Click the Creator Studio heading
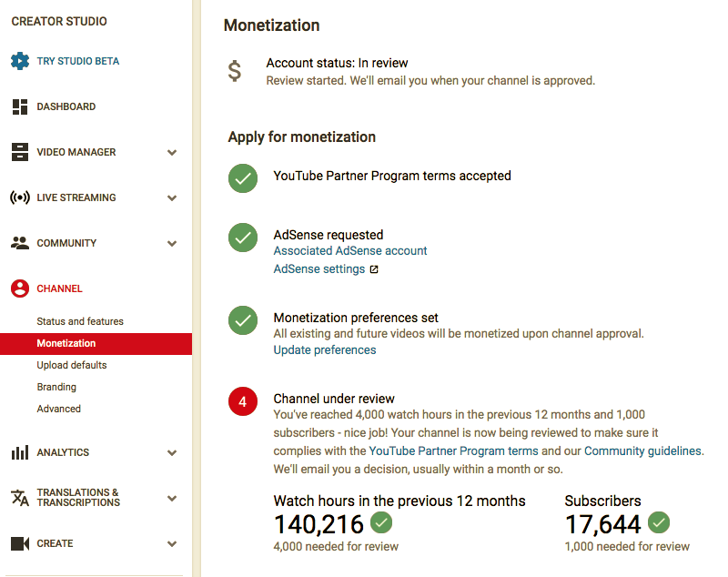Viewport: 728px width, 577px height. click(59, 21)
